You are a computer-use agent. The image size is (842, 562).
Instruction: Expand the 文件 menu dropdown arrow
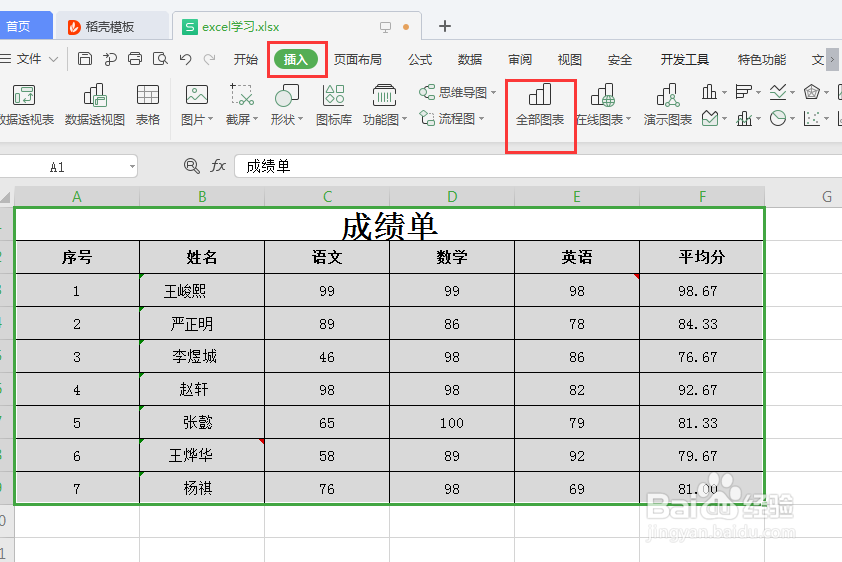point(53,59)
